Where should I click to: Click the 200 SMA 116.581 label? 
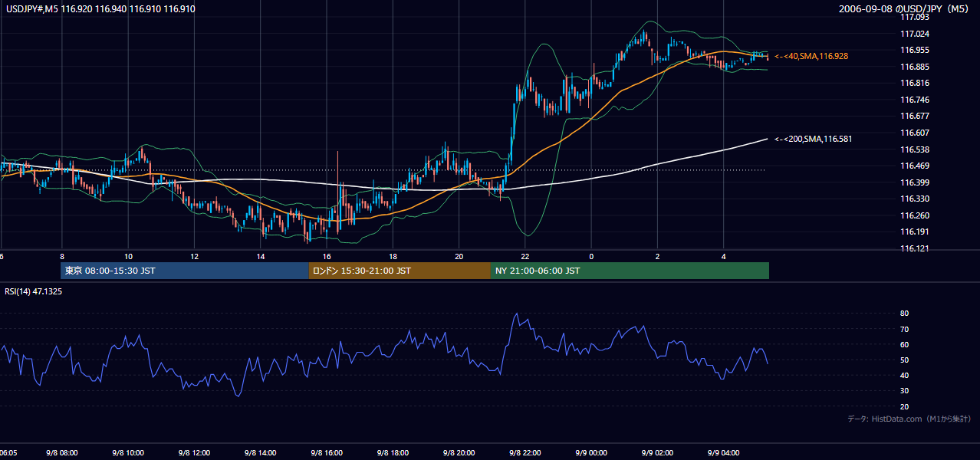813,140
